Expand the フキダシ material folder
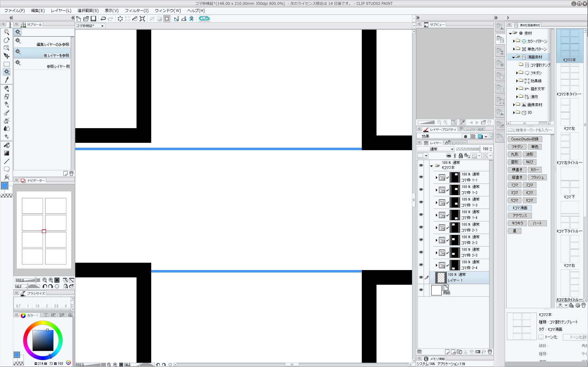This screenshot has width=588, height=367. tap(517, 73)
